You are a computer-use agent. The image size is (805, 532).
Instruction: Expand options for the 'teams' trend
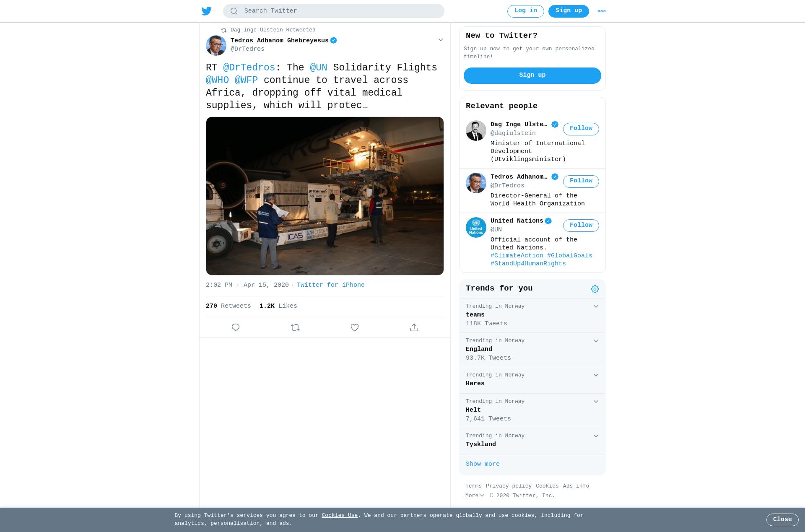coord(596,306)
